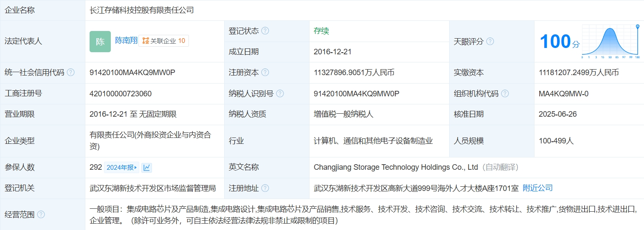
Task: Click the score distribution curve thumbnail
Action: (x=610, y=42)
